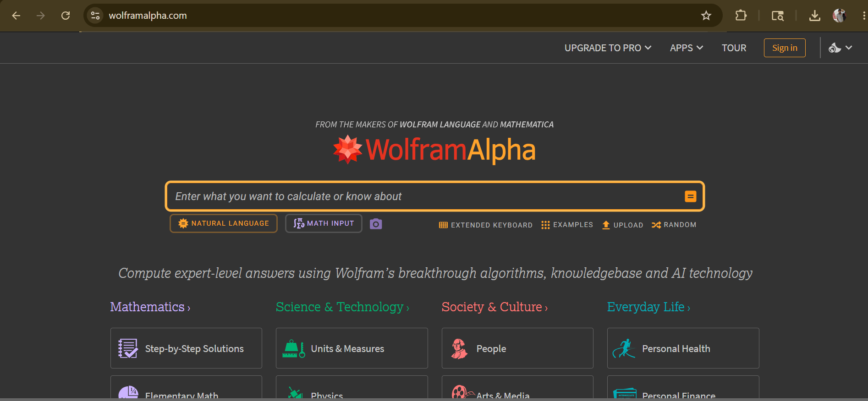
Task: Click the Step-by-Step Solutions checklist icon
Action: [x=128, y=348]
